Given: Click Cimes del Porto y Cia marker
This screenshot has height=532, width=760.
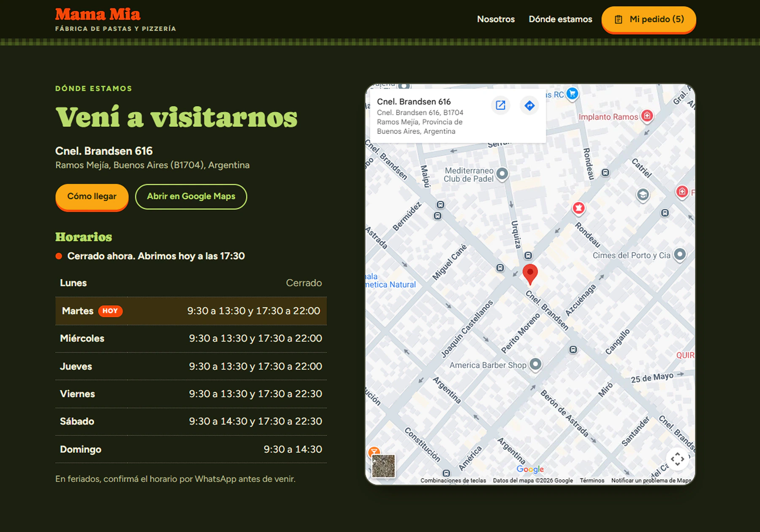Looking at the screenshot, I should 680,255.
